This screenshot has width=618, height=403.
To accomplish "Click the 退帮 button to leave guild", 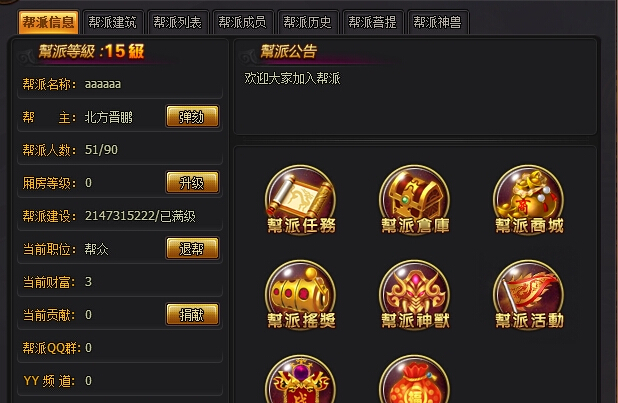I will click(x=192, y=248).
